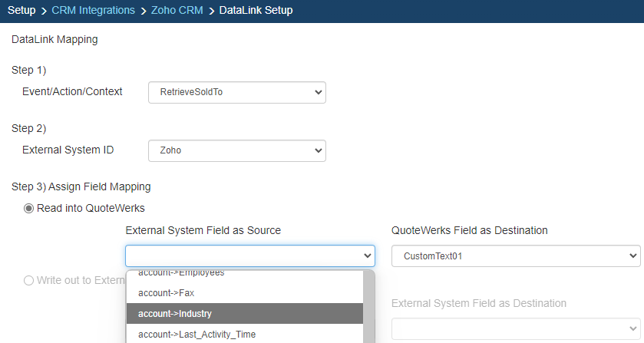Select the Write out to External radio button
644x343 pixels.
[x=29, y=280]
